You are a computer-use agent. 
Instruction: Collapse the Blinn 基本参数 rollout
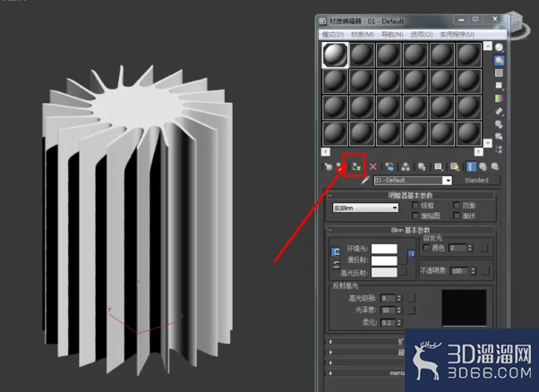coord(410,230)
